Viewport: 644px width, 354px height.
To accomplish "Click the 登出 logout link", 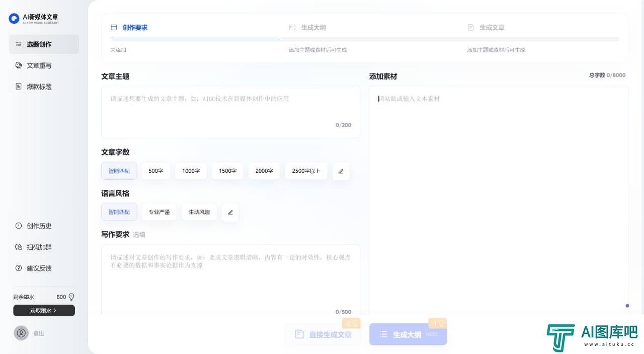I will pos(39,333).
